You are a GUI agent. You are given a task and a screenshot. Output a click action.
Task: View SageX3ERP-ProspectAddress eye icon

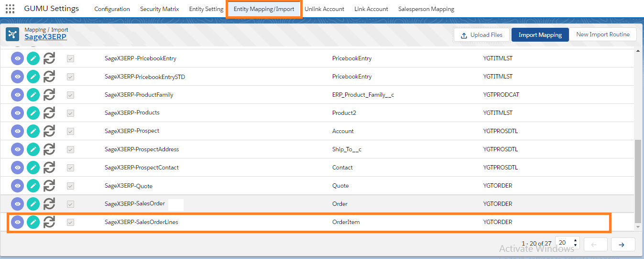pos(17,149)
